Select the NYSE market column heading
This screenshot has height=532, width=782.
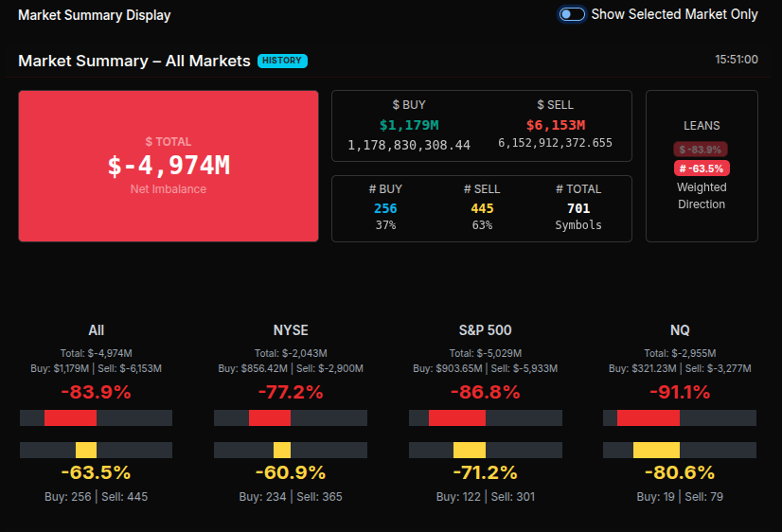(x=291, y=330)
